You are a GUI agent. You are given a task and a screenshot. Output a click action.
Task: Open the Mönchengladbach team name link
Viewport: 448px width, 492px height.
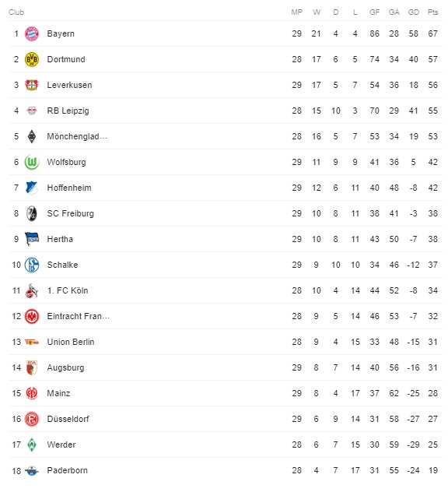tap(77, 136)
